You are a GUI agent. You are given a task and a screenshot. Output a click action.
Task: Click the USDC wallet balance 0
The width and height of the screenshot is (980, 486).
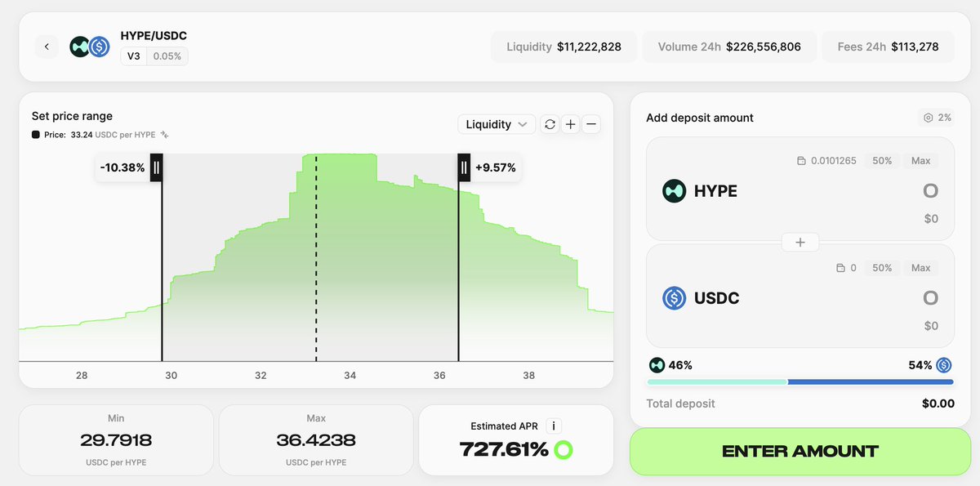pyautogui.click(x=846, y=268)
